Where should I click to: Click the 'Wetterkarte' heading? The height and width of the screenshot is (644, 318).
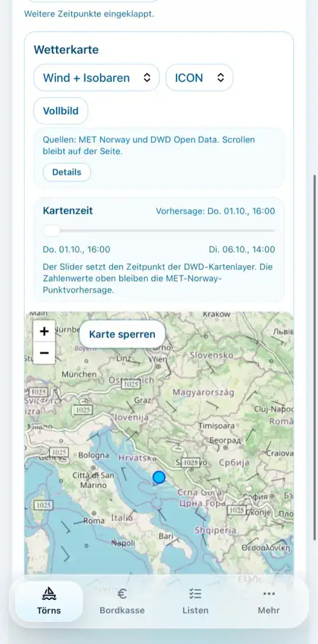pyautogui.click(x=66, y=49)
